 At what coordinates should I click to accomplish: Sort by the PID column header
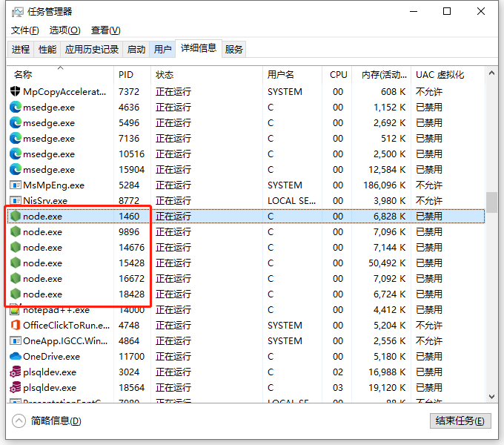125,75
